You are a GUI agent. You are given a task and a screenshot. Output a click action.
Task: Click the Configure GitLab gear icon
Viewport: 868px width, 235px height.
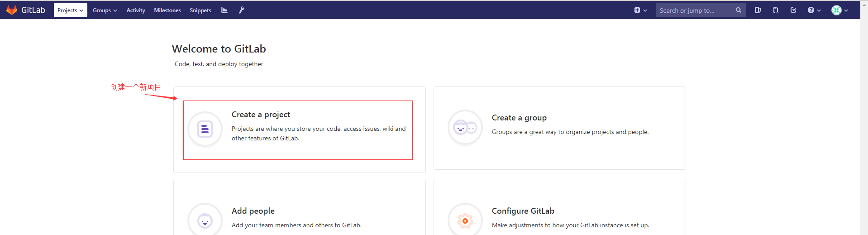click(465, 221)
